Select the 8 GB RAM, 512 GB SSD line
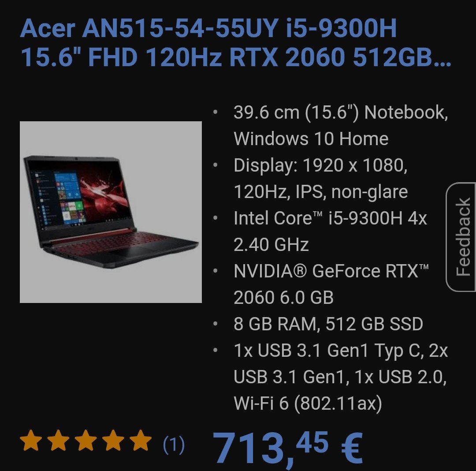The width and height of the screenshot is (476, 471). [328, 324]
